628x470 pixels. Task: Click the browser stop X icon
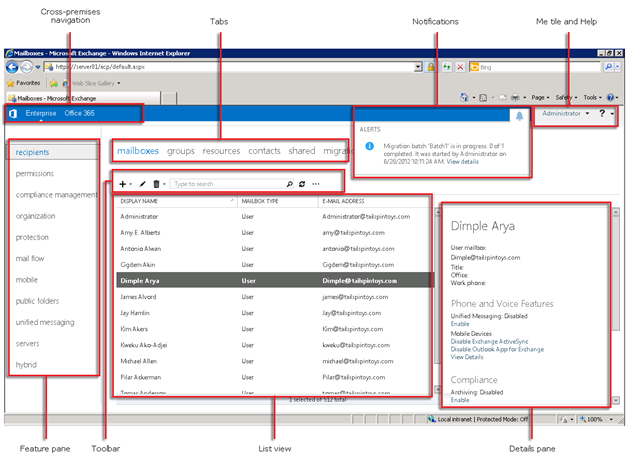coord(460,67)
